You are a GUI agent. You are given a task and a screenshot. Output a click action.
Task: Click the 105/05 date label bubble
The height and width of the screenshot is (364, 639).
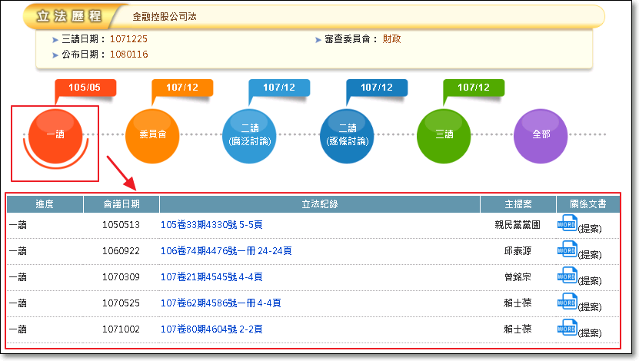pyautogui.click(x=85, y=88)
